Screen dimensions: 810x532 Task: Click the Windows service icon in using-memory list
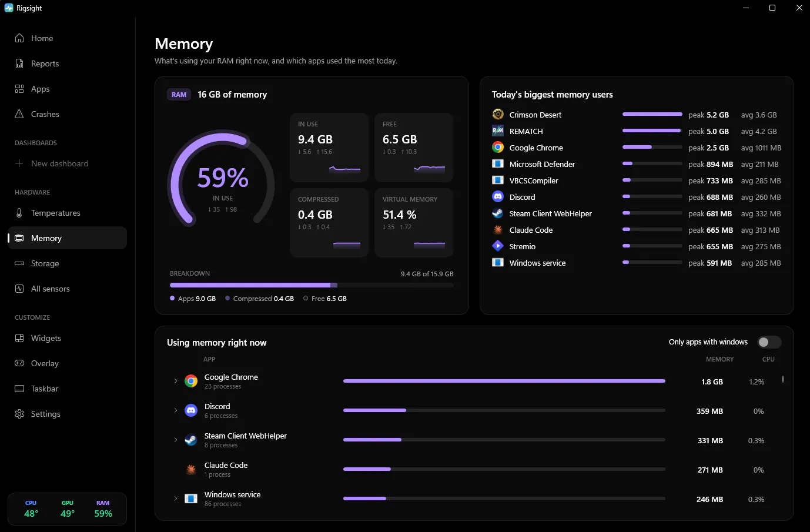191,498
